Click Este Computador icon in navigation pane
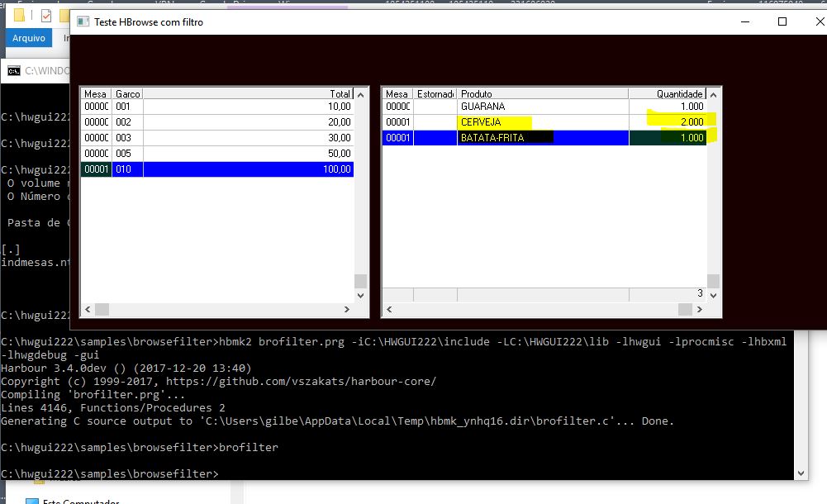 32,502
